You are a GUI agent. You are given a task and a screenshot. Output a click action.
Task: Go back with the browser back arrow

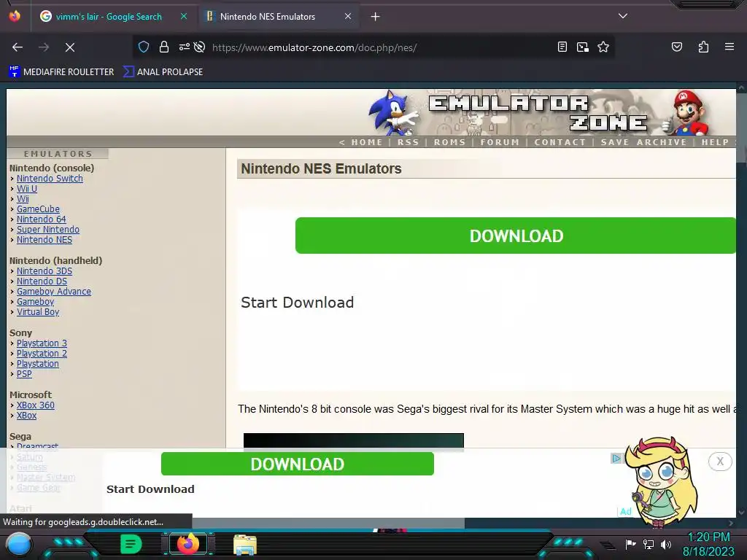point(18,47)
